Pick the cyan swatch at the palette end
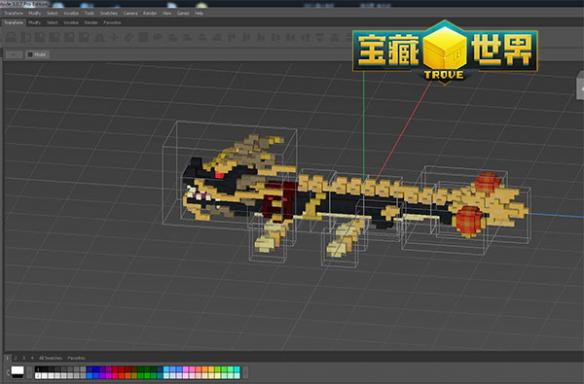Image resolution: width=584 pixels, height=384 pixels. pos(237,369)
